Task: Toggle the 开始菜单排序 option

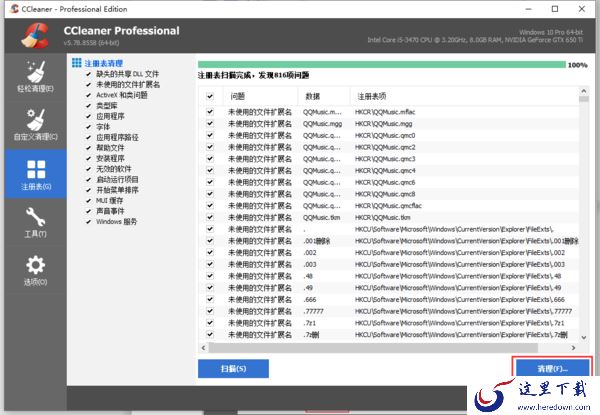Action: point(88,190)
